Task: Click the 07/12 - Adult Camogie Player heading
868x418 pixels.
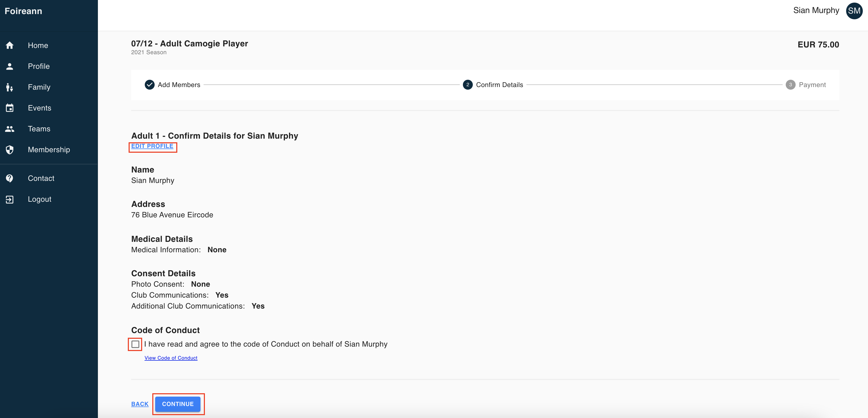Action: 189,44
